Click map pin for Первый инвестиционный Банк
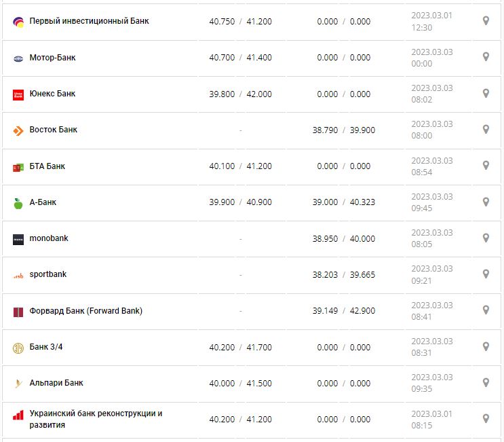The width and height of the screenshot is (504, 442). click(486, 21)
